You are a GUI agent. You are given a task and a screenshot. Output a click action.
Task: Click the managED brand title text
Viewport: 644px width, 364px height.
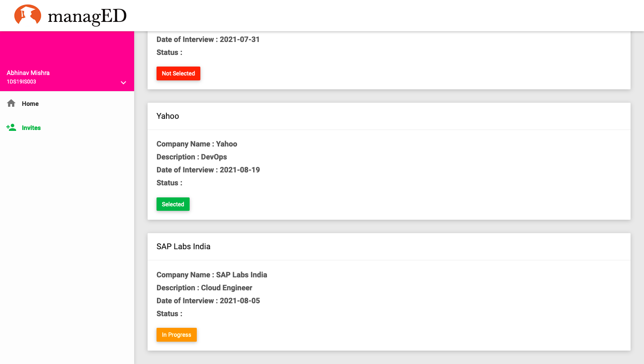[x=87, y=17]
